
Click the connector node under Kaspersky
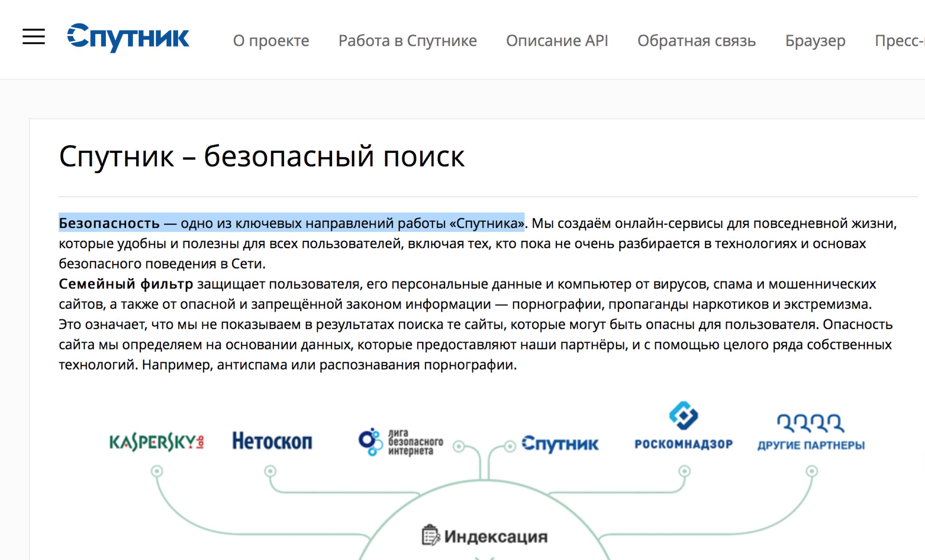click(x=157, y=471)
